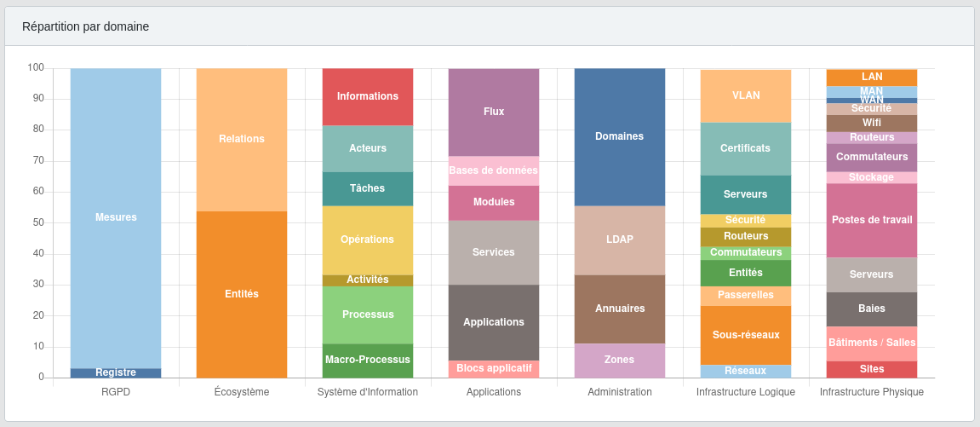
Task: Click the Opérations yellow segment
Action: [368, 239]
